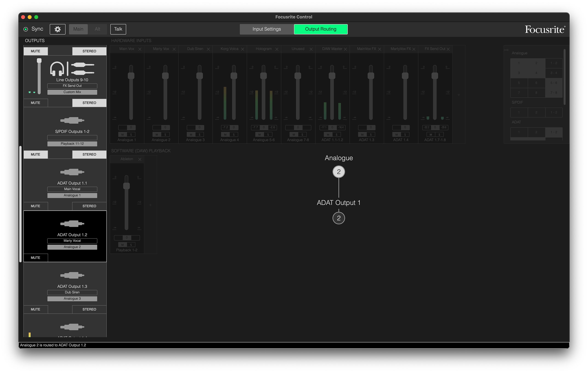
Task: Solo the ADAT 1.7-1.8 mixer channel
Action: pyautogui.click(x=439, y=134)
